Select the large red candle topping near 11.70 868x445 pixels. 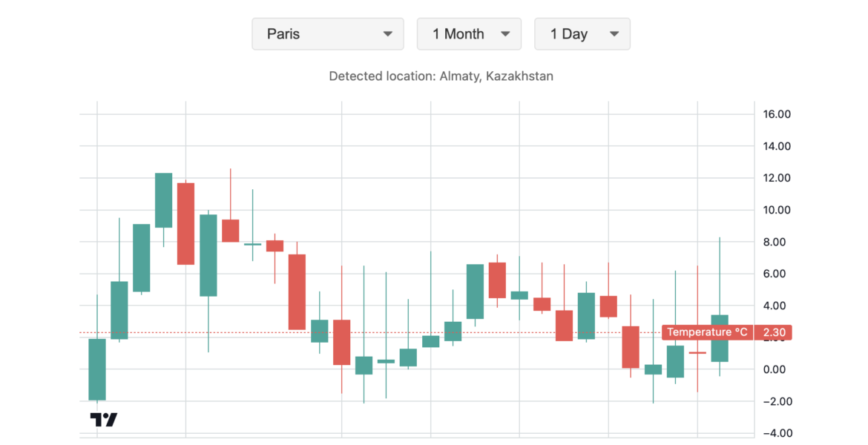185,223
